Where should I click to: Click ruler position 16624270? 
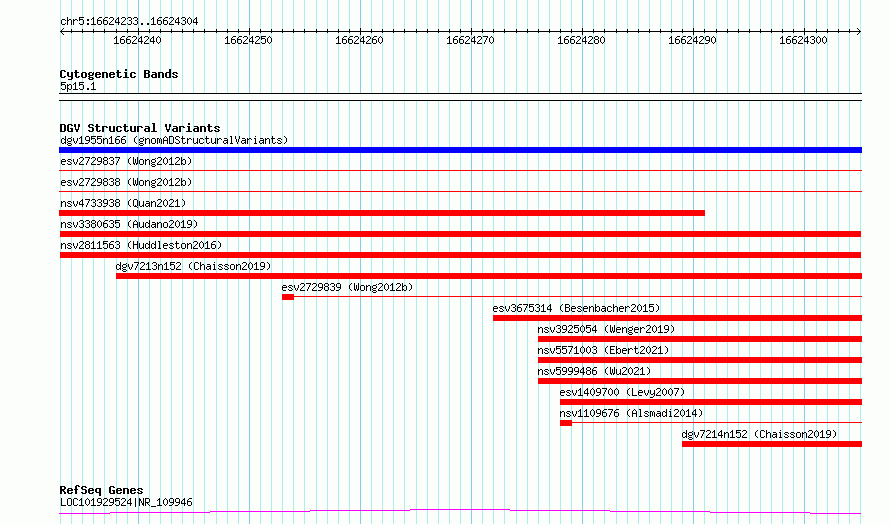(x=470, y=40)
